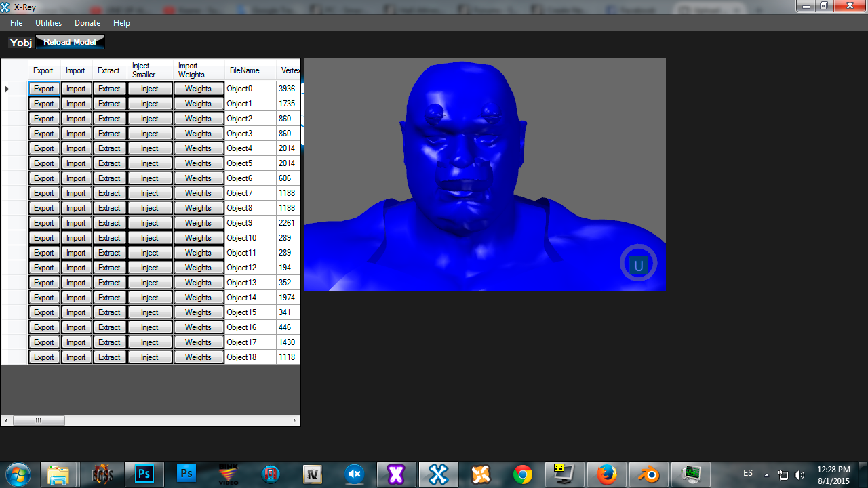Open the Help menu
The image size is (868, 488).
click(x=122, y=23)
